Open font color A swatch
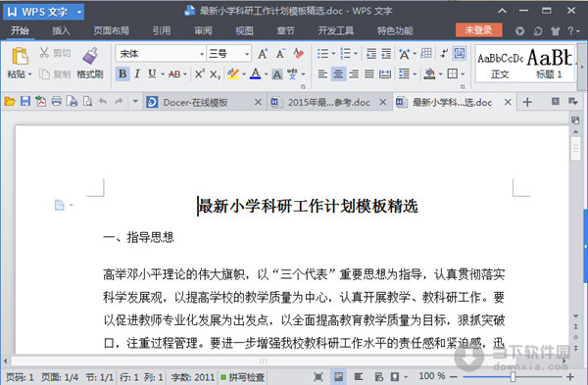The height and width of the screenshot is (385, 588). pyautogui.click(x=256, y=73)
